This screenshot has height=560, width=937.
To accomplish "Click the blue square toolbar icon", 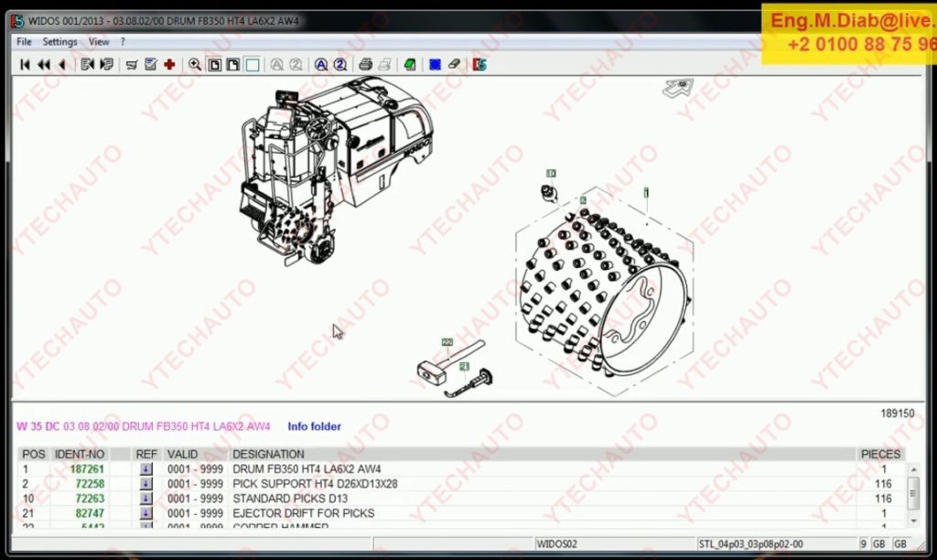I will tap(436, 64).
